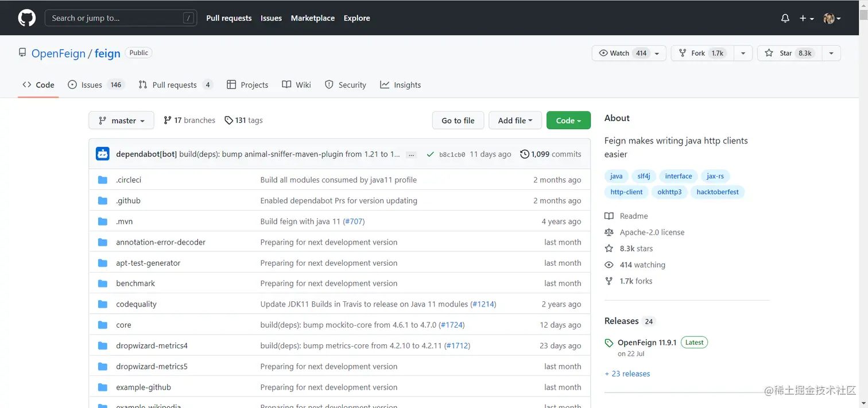Viewport: 868px width, 408px height.
Task: Open the dependabot avatar icon
Action: (x=103, y=154)
